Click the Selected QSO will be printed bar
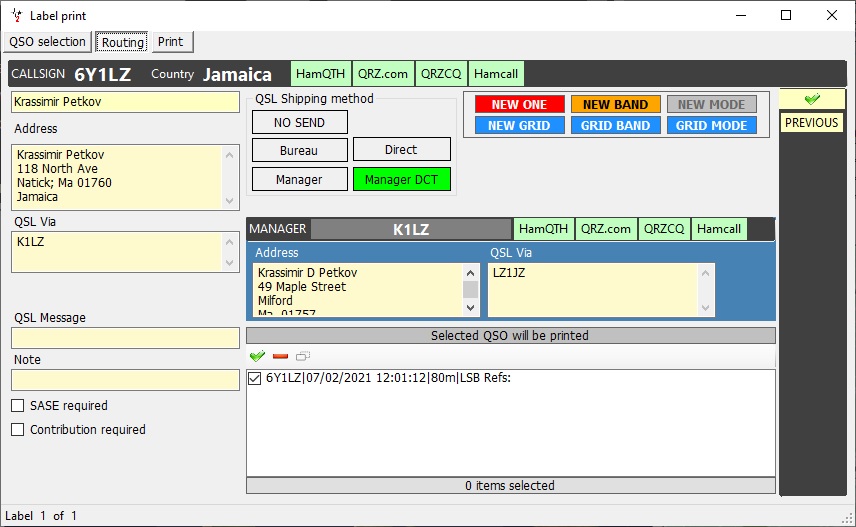The image size is (856, 527). point(510,335)
